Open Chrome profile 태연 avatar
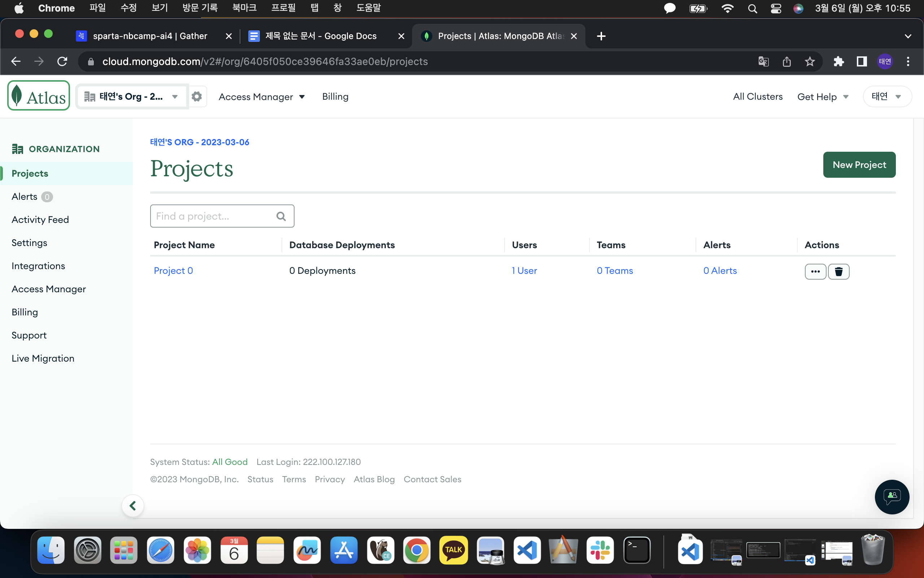This screenshot has width=924, height=578. coord(885,61)
